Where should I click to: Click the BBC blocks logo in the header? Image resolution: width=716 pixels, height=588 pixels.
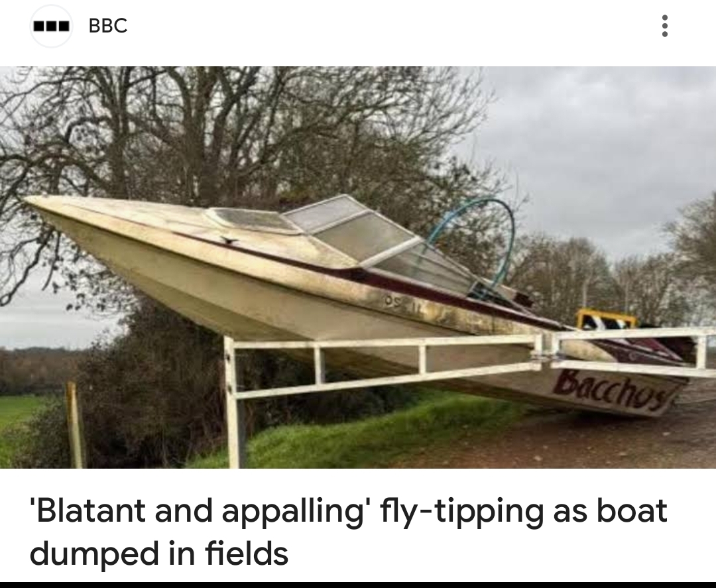coord(51,26)
